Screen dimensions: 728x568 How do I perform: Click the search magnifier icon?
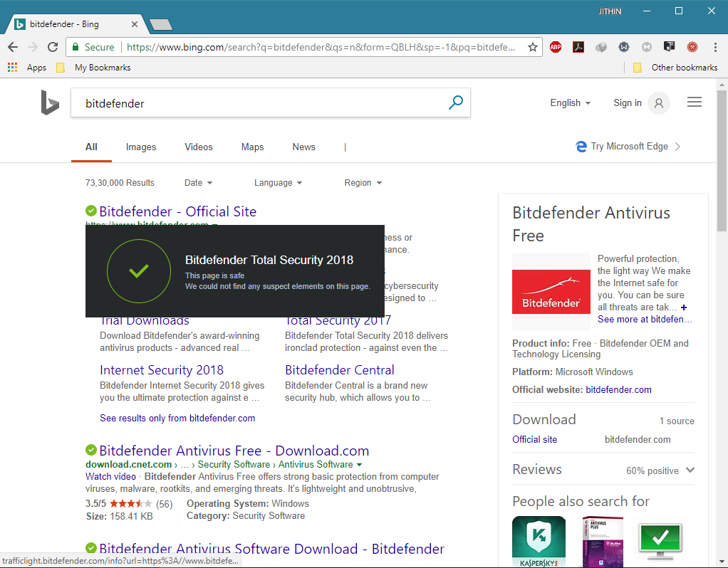pos(455,102)
